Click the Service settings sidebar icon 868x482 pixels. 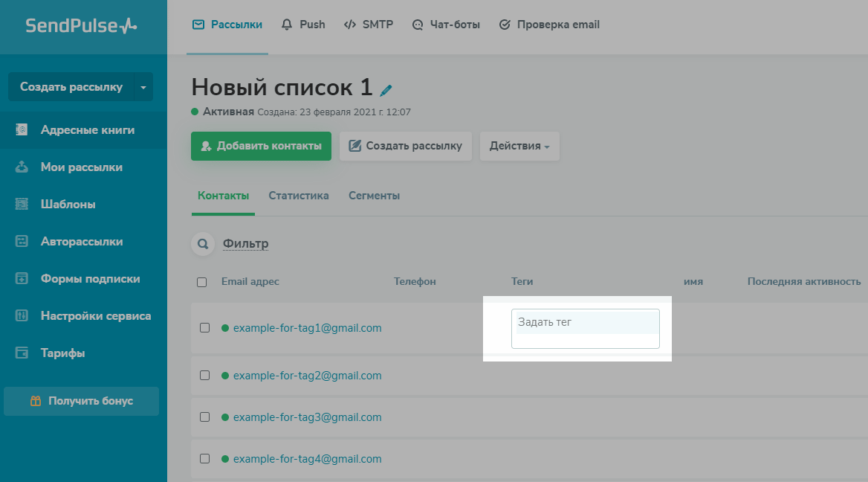(22, 315)
